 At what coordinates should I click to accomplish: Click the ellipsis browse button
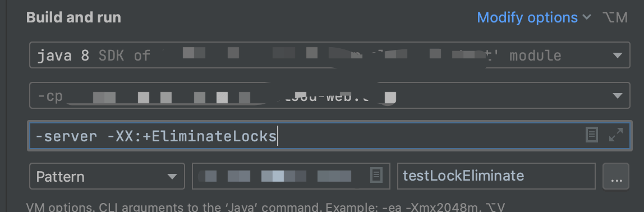pyautogui.click(x=616, y=176)
